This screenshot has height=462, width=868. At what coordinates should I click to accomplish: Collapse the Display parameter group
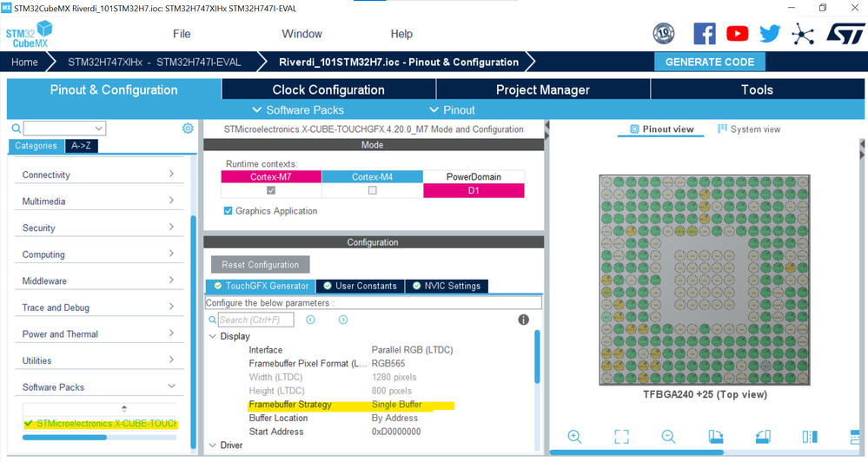[x=213, y=336]
